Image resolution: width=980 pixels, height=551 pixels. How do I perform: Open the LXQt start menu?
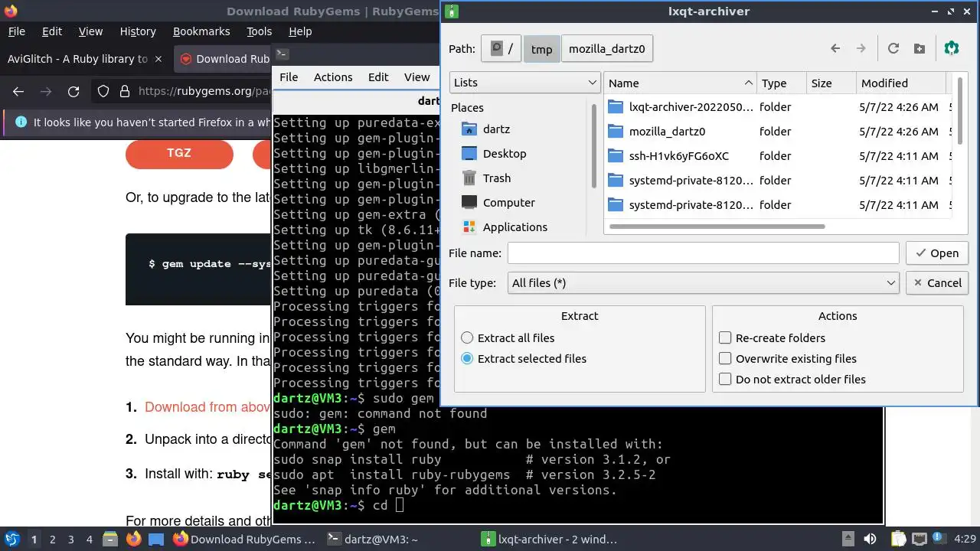pos(11,539)
